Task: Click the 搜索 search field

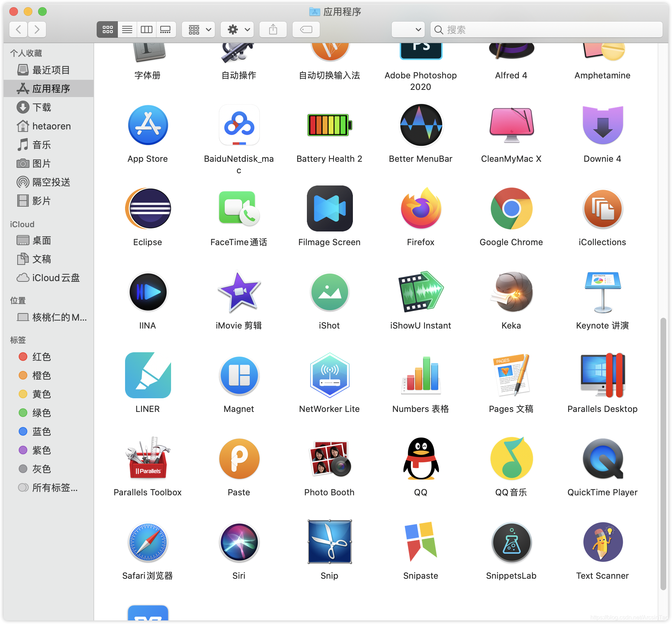Action: 547,29
